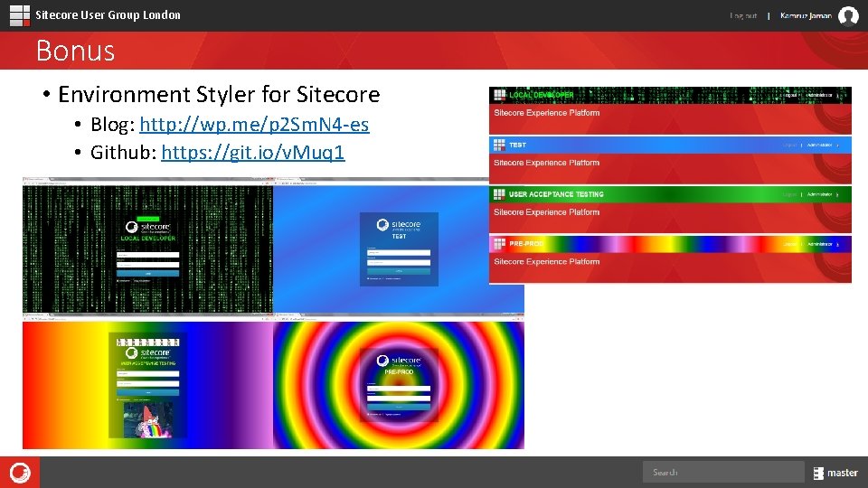Click Administrator in the PRE-PROD header bar

820,244
